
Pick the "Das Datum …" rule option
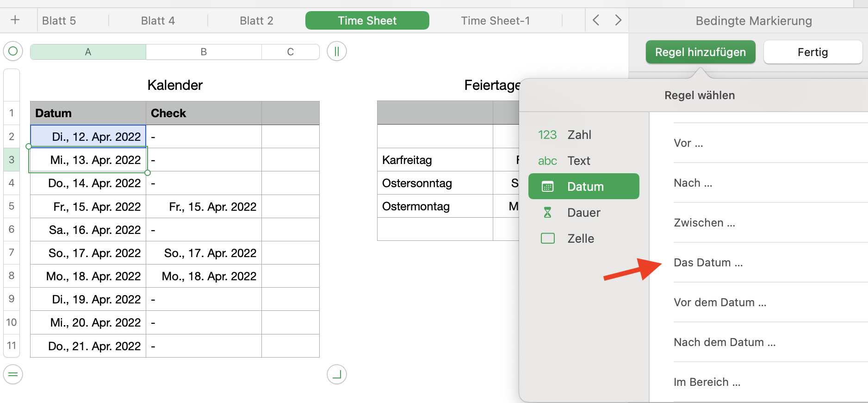708,263
